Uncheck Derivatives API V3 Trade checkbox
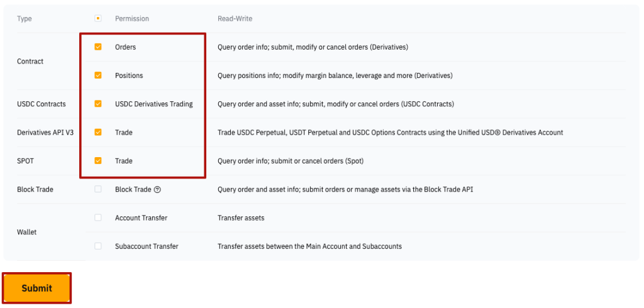Image resolution: width=644 pixels, height=308 pixels. [x=97, y=132]
